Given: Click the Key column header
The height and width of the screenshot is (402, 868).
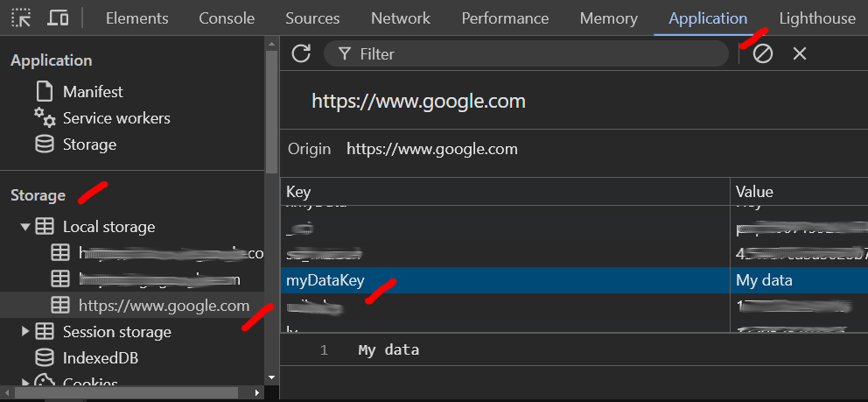Looking at the screenshot, I should (504, 192).
